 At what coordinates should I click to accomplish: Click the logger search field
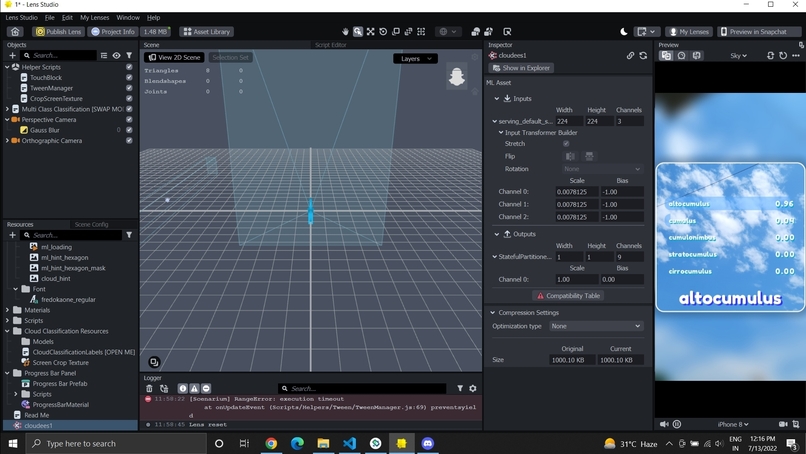[362, 388]
